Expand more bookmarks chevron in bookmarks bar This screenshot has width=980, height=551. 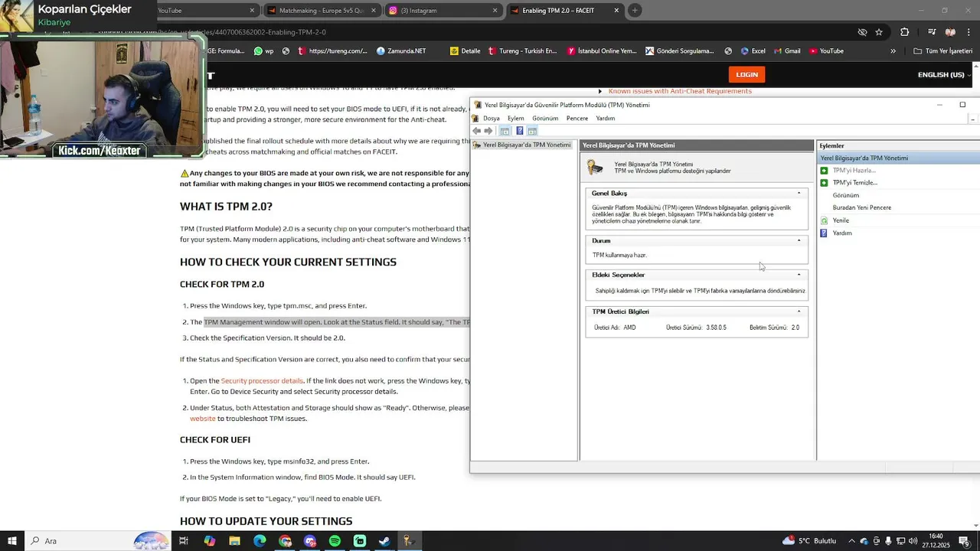click(893, 51)
